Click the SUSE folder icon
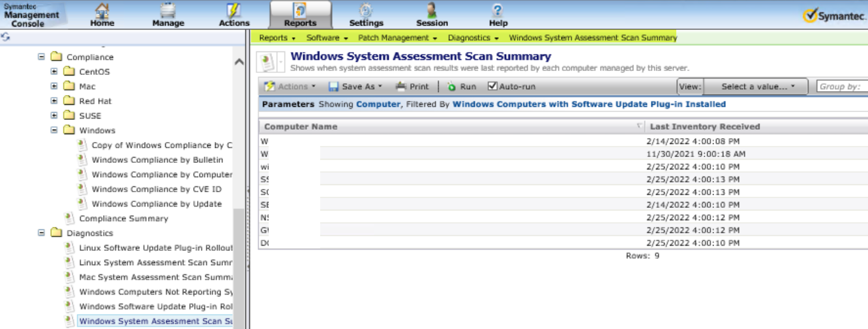The image size is (868, 329). (69, 115)
